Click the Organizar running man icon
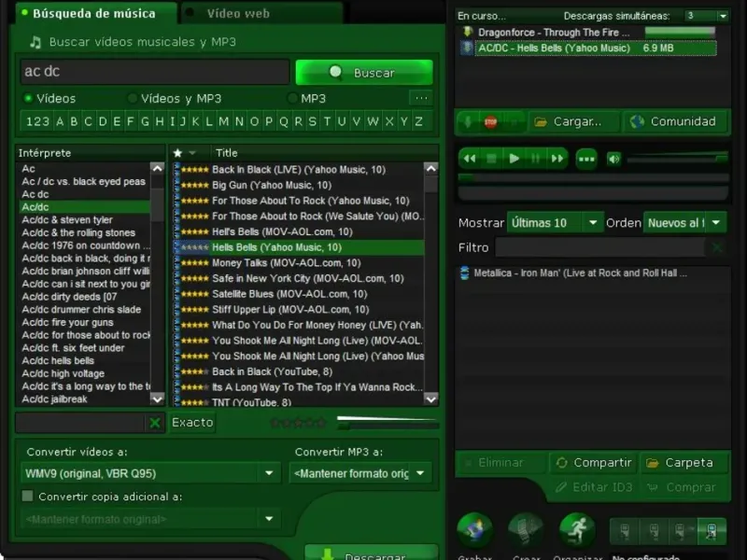 click(577, 530)
